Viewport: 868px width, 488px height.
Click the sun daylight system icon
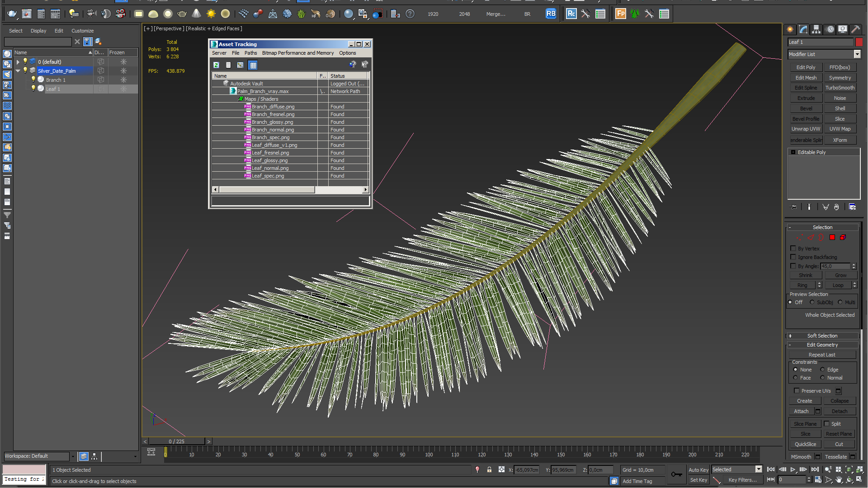coord(211,14)
